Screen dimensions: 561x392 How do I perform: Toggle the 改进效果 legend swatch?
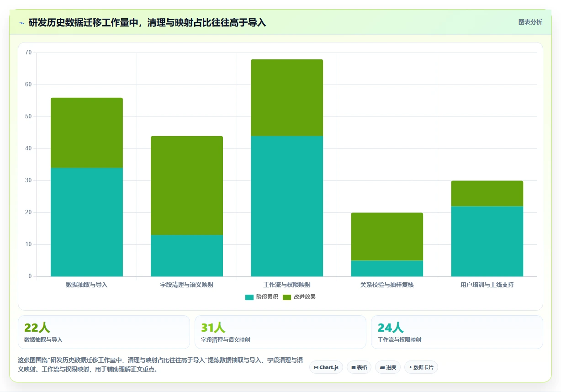point(286,297)
